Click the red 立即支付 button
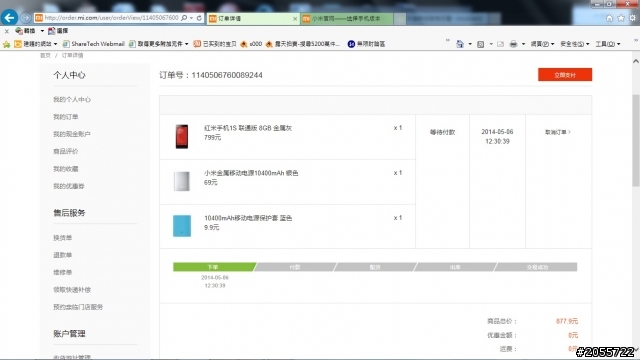The width and height of the screenshot is (640, 360). pos(565,75)
